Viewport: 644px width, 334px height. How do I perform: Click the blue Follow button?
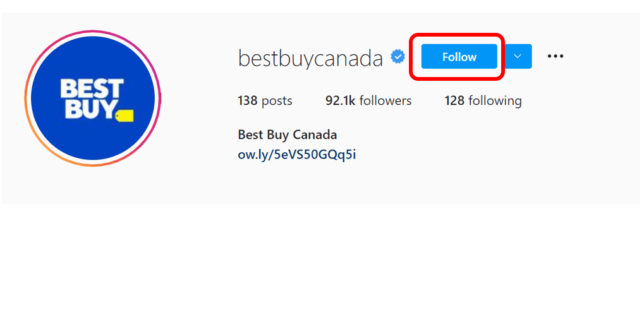tap(459, 57)
